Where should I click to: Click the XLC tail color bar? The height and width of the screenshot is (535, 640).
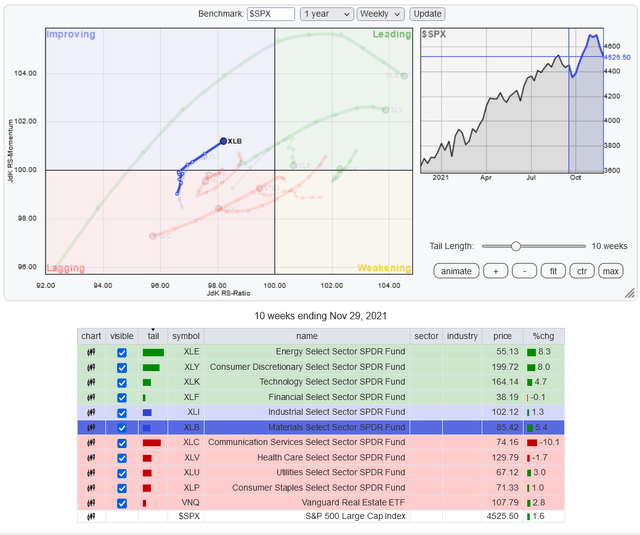click(152, 443)
